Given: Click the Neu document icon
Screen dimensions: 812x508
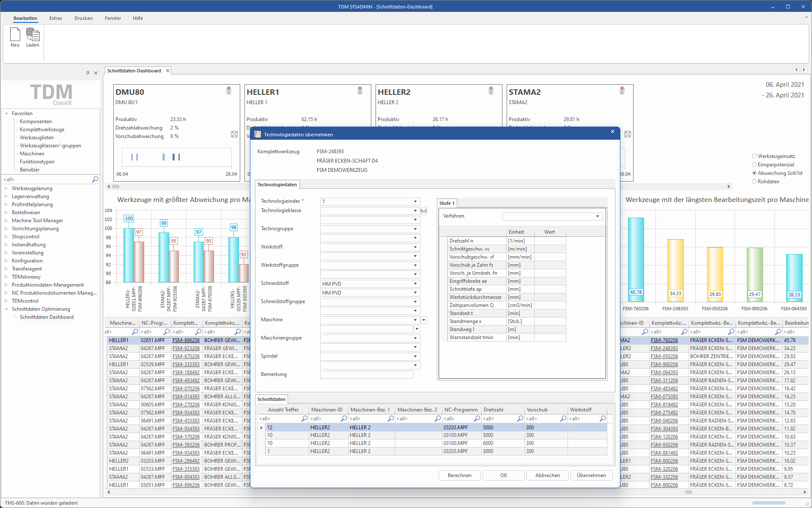Looking at the screenshot, I should pyautogui.click(x=15, y=34).
